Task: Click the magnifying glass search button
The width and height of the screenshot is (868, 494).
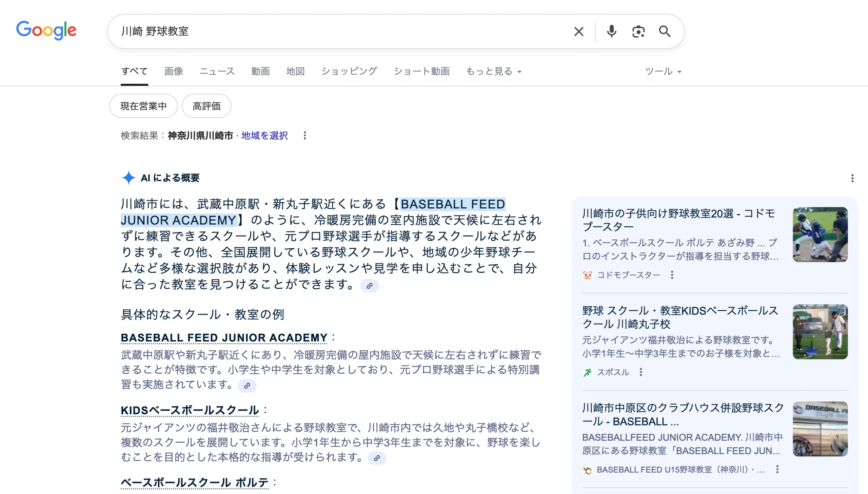Action: [x=664, y=32]
